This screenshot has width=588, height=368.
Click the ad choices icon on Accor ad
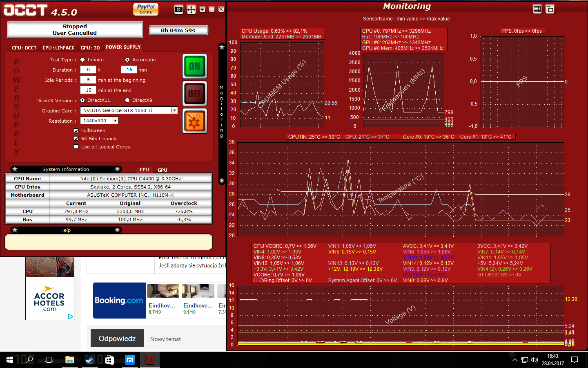pyautogui.click(x=71, y=316)
